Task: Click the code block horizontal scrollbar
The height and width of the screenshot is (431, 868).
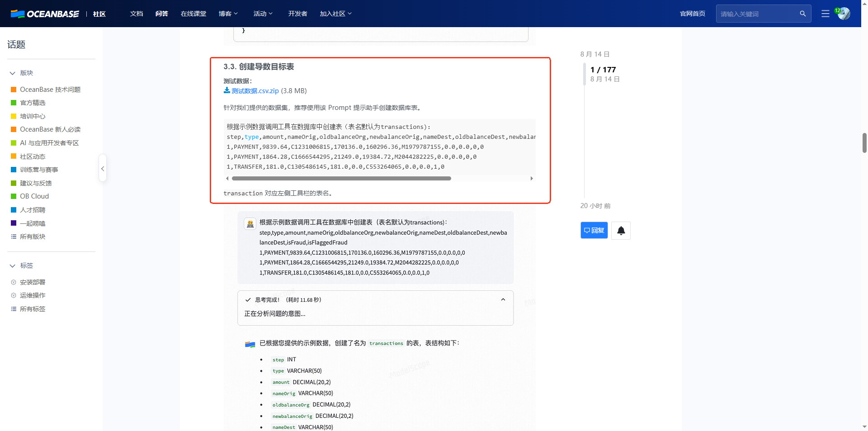Action: pos(341,178)
